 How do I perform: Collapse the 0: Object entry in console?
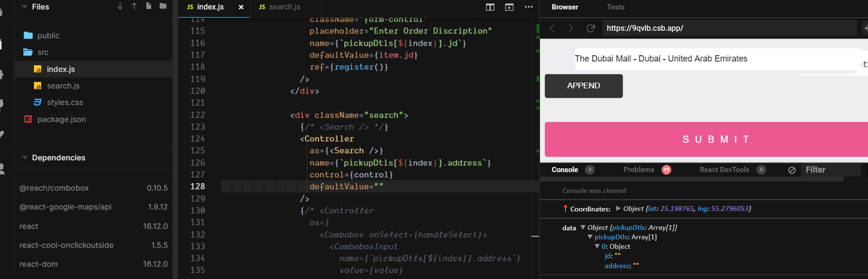coord(597,246)
